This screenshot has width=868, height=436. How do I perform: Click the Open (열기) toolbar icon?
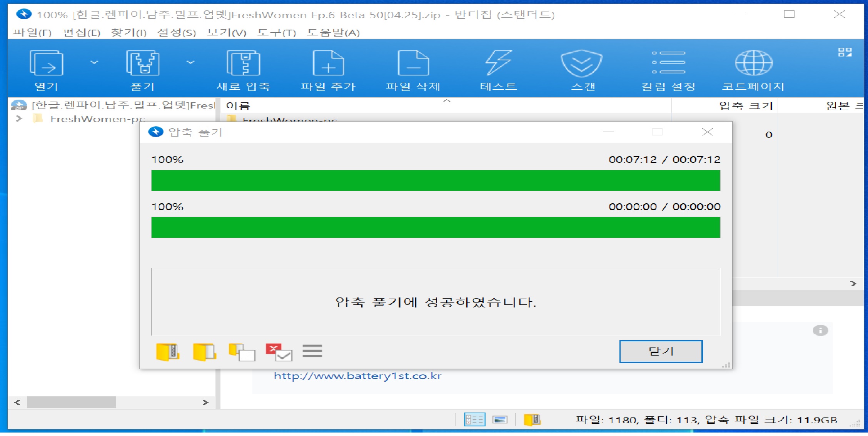point(47,63)
